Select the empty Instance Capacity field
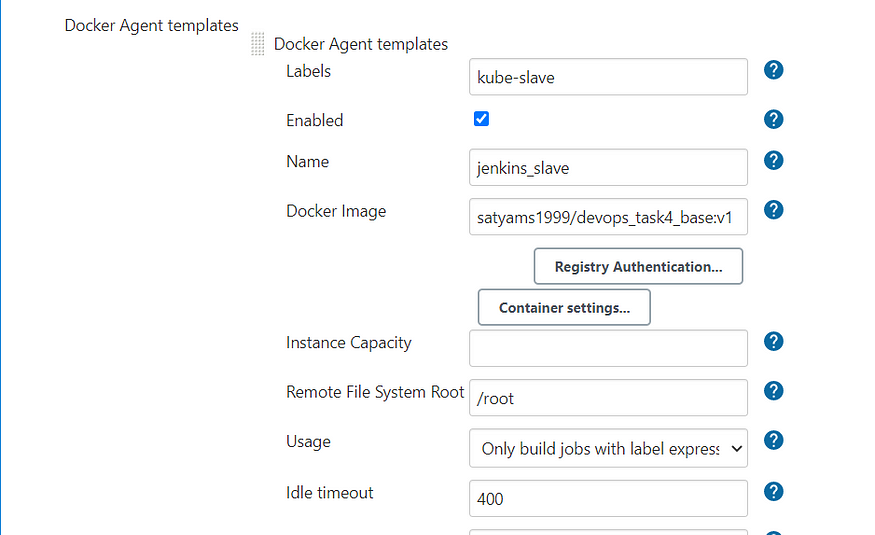Screen dimensions: 875x535 608,349
